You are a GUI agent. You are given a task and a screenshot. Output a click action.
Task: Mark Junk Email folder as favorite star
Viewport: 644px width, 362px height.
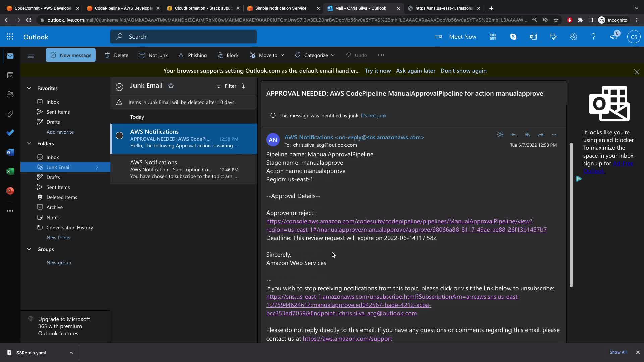click(x=171, y=86)
